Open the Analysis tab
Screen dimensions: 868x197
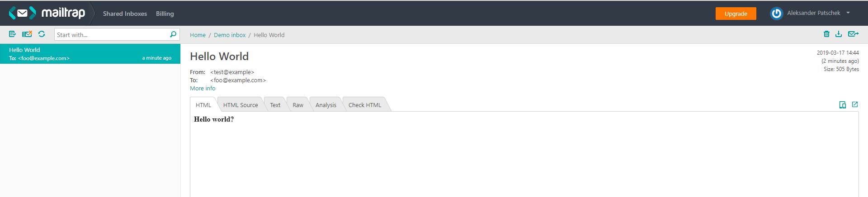point(326,105)
